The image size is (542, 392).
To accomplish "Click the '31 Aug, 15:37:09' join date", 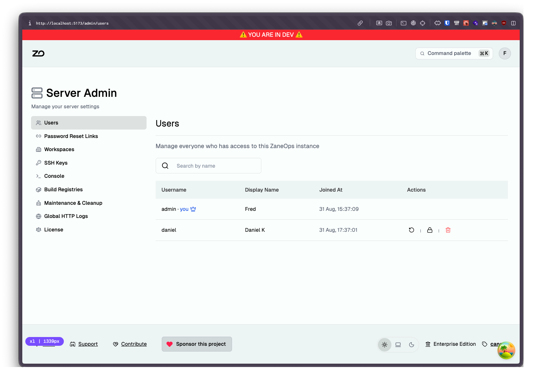I will pyautogui.click(x=339, y=209).
